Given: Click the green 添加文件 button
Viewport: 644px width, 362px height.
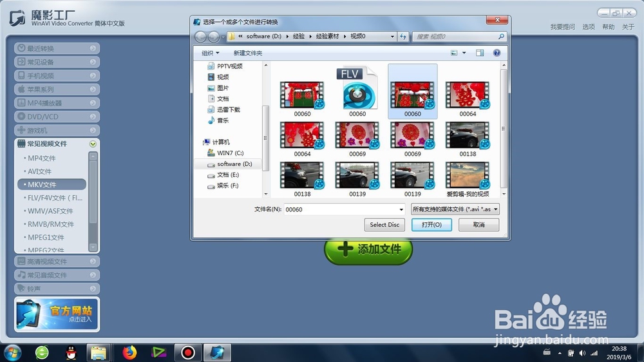Looking at the screenshot, I should [368, 249].
